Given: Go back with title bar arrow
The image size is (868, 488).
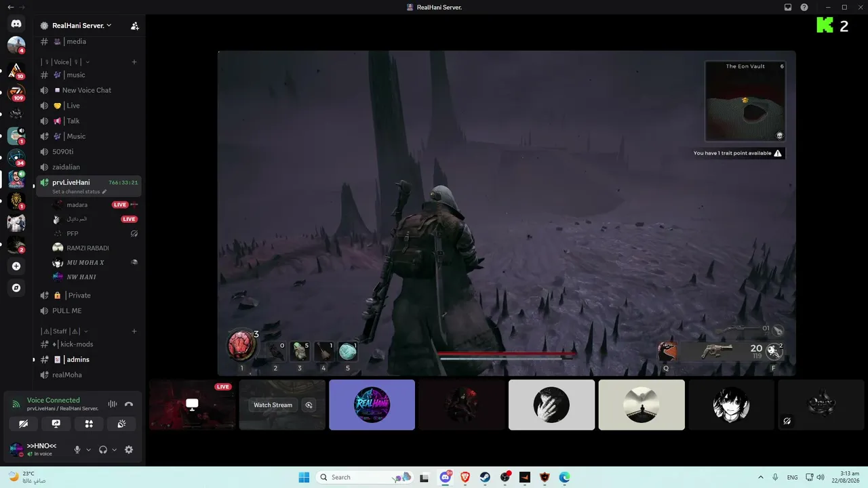Looking at the screenshot, I should (10, 7).
